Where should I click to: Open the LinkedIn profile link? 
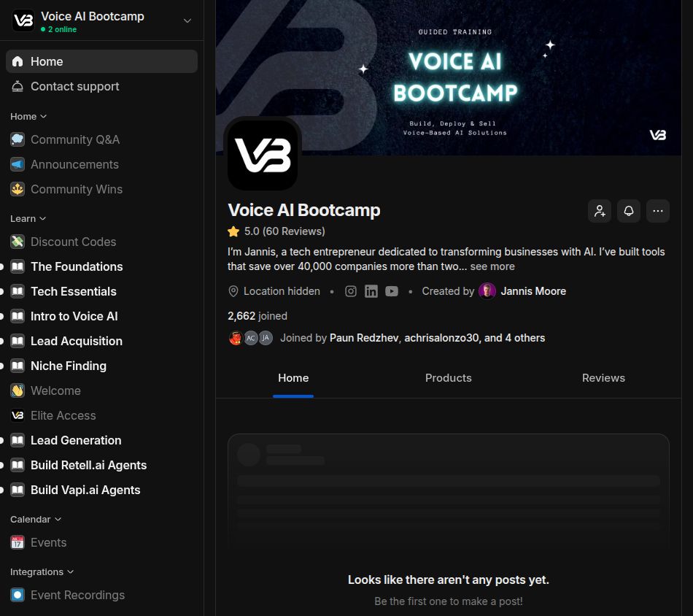371,291
